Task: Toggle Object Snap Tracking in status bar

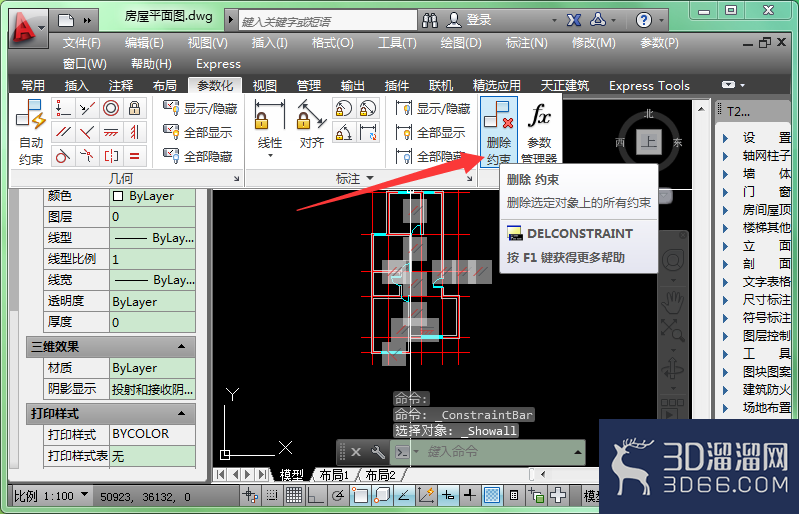Action: pos(404,495)
